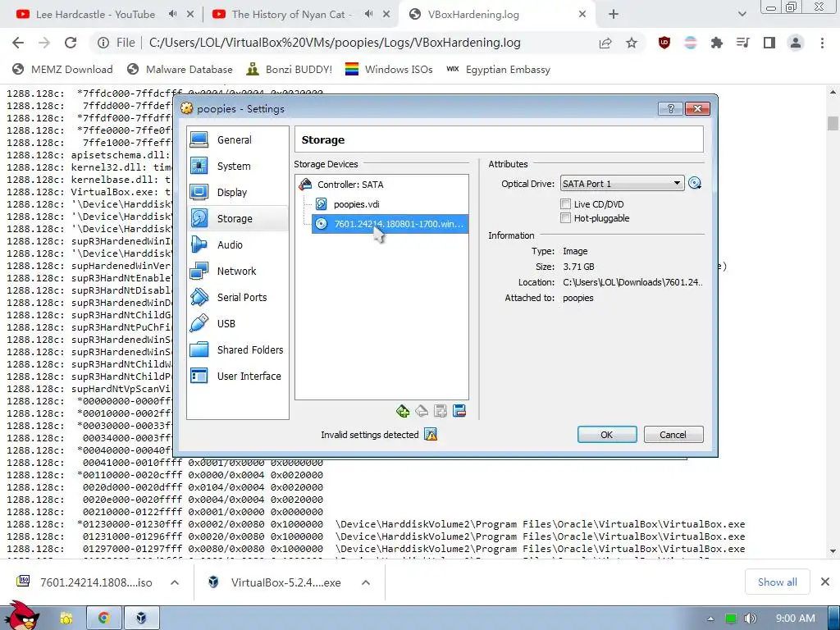
Task: Open the VirtualBox taskbar button
Action: 141,619
